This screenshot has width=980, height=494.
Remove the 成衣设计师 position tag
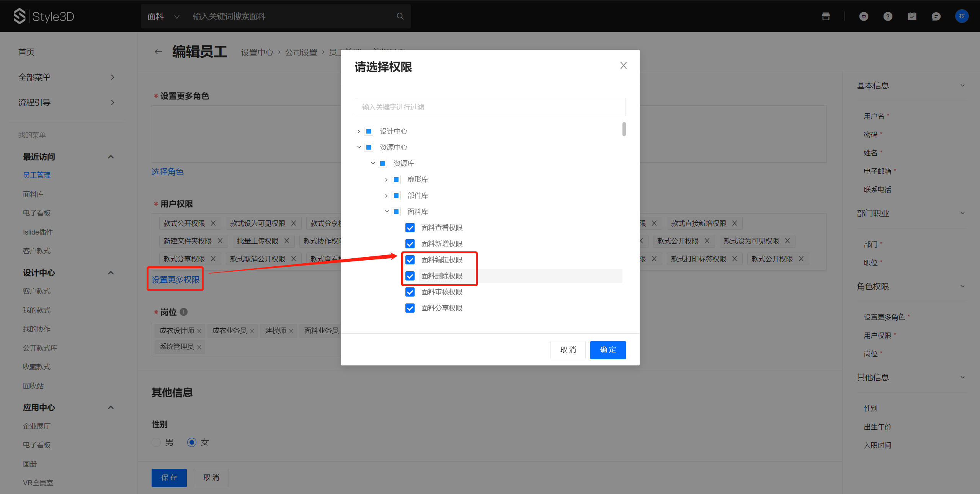[x=199, y=331]
